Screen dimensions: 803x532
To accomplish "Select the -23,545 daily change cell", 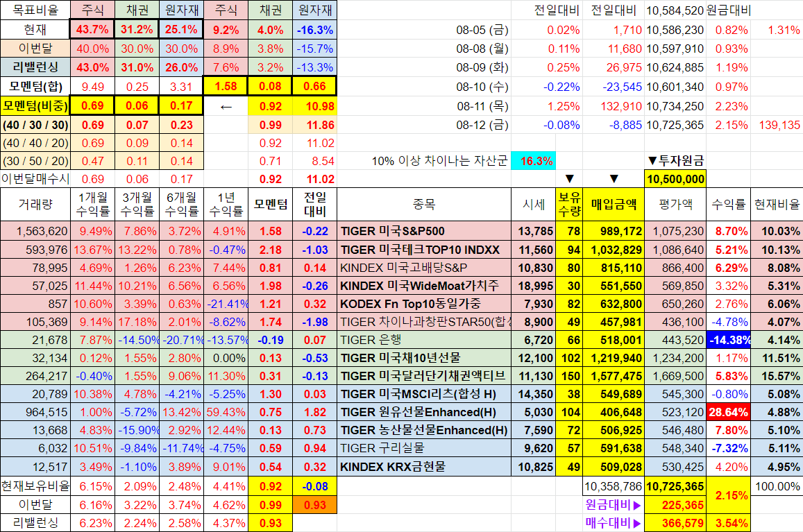I will coord(614,87).
